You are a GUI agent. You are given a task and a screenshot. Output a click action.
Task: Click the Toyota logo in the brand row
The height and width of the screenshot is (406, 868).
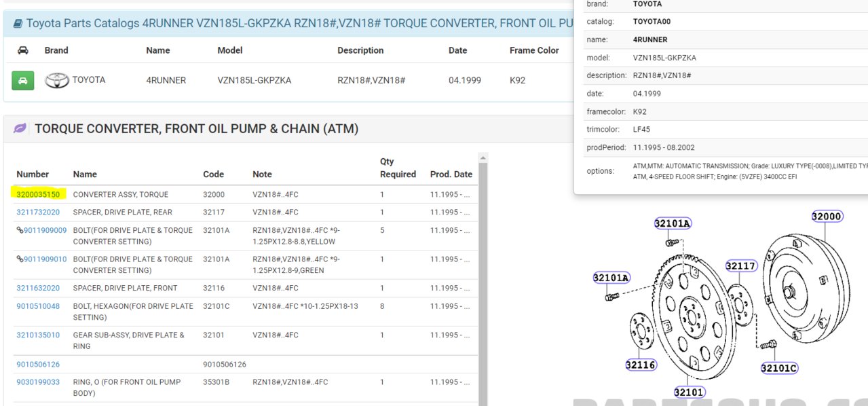(56, 80)
